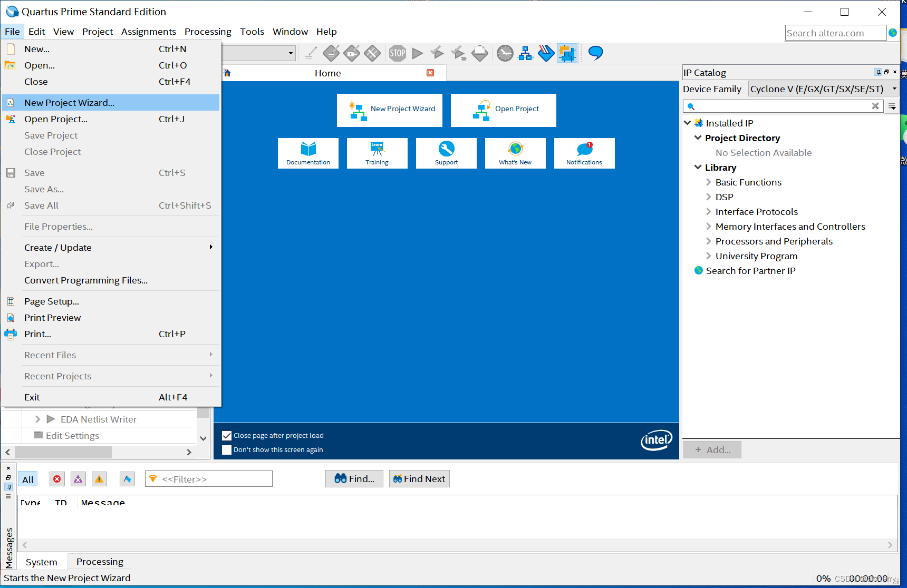This screenshot has height=588, width=907.
Task: Open the project selection combo box arrow
Action: tap(291, 53)
